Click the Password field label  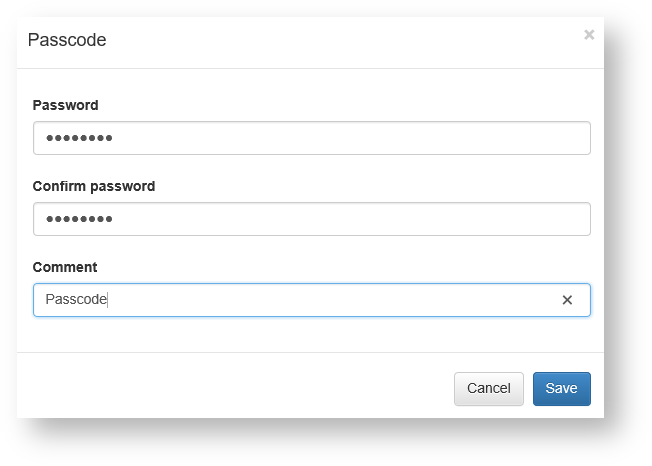(65, 105)
